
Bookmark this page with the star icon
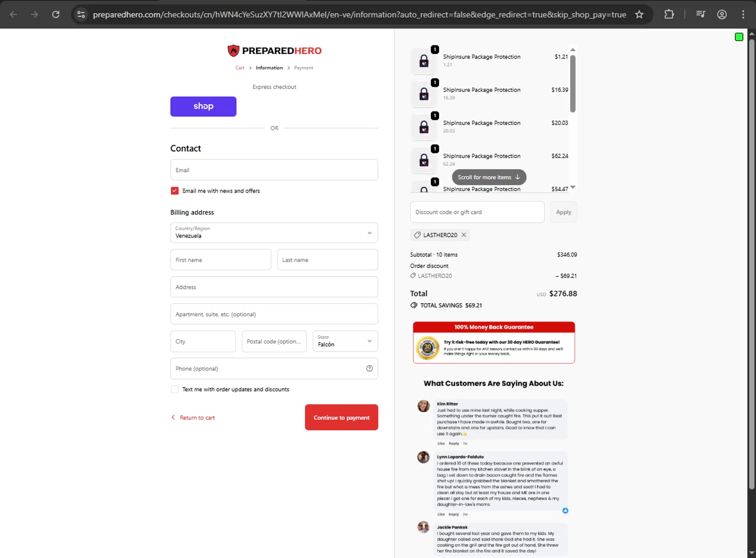coord(639,14)
